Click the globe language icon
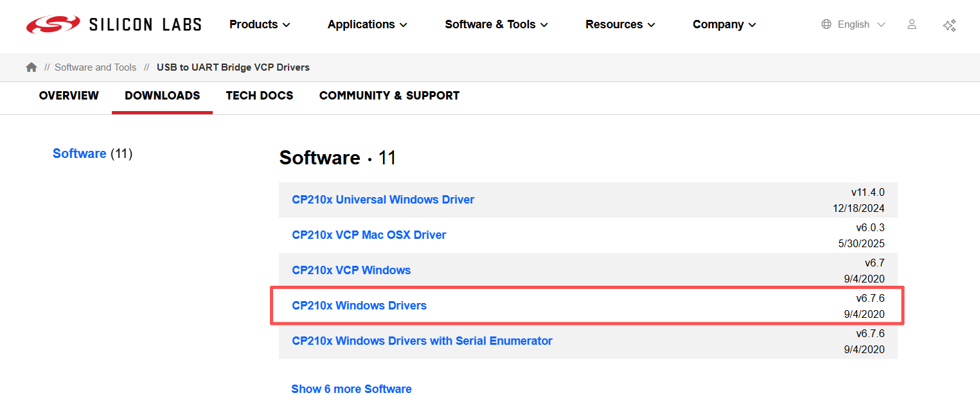980x418 pixels. coord(826,24)
